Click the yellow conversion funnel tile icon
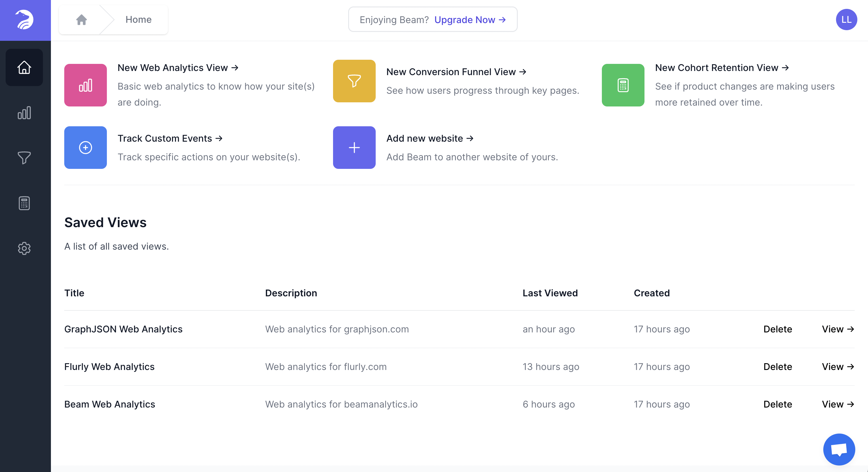The width and height of the screenshot is (868, 472). 354,81
